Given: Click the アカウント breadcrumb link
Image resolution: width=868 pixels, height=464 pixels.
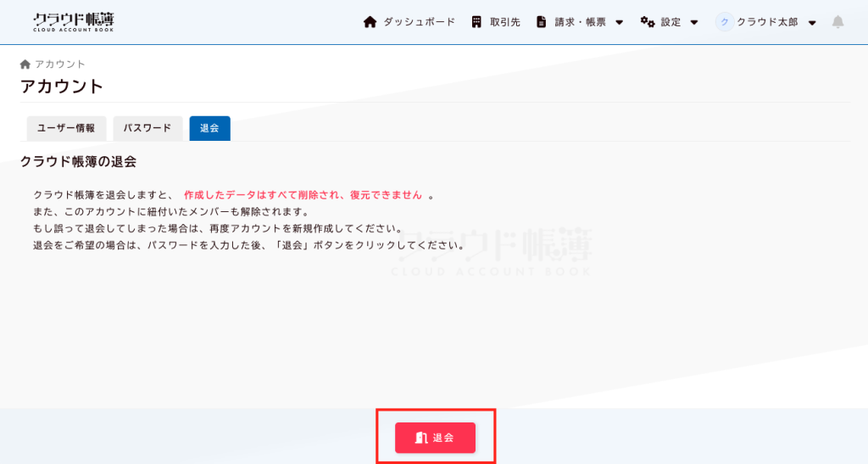Looking at the screenshot, I should click(60, 64).
